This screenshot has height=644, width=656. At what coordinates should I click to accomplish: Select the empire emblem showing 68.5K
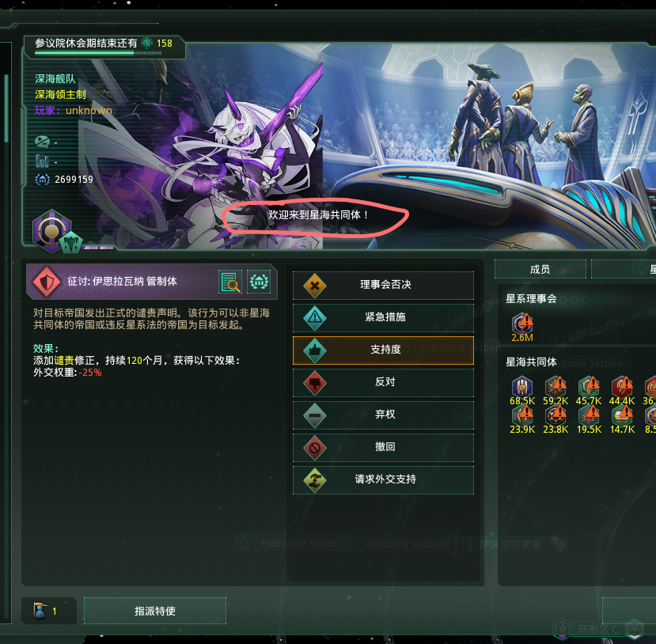click(x=522, y=386)
